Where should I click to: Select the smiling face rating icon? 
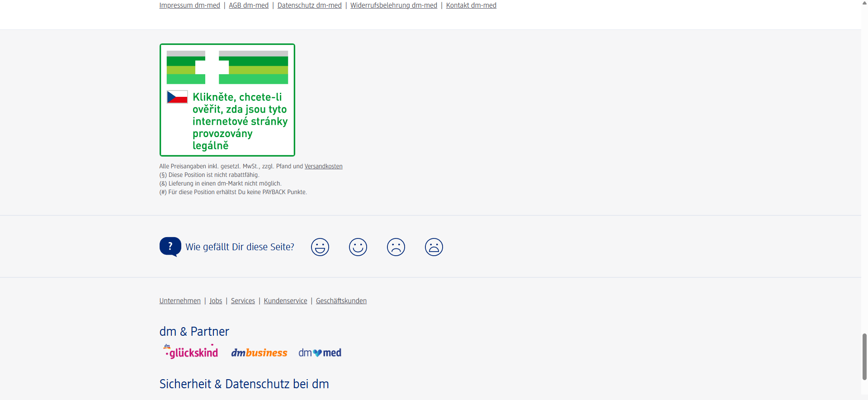[358, 247]
